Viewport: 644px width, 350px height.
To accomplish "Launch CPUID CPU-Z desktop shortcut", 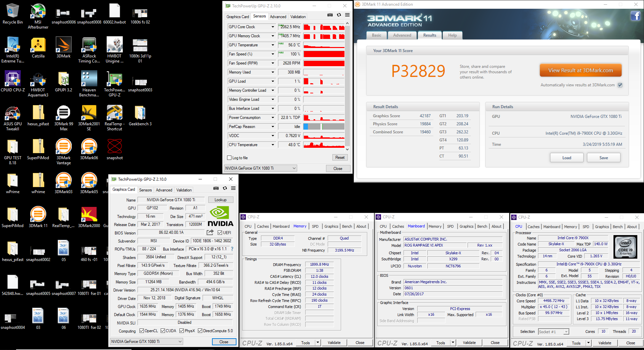I will click(13, 82).
